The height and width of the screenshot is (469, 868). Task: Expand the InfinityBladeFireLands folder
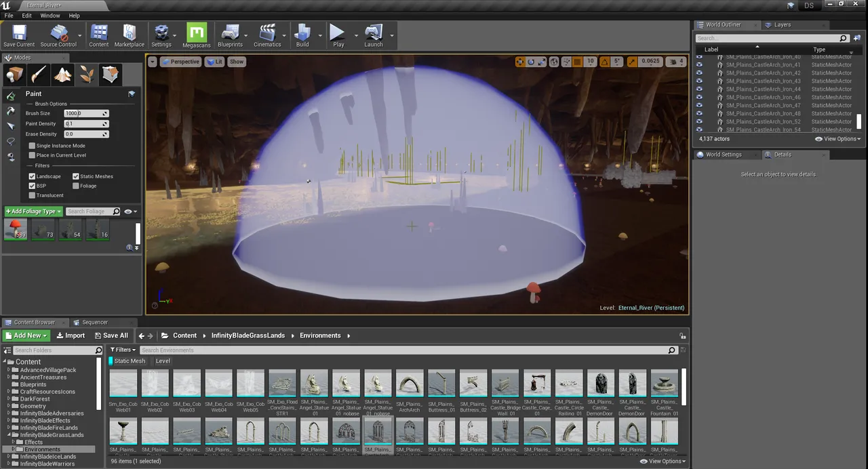9,428
